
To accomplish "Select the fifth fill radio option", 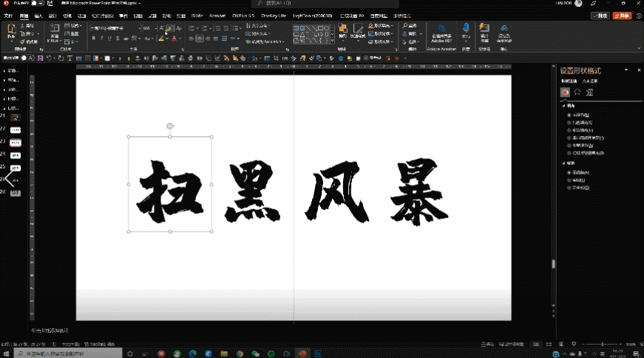I will pyautogui.click(x=569, y=146).
